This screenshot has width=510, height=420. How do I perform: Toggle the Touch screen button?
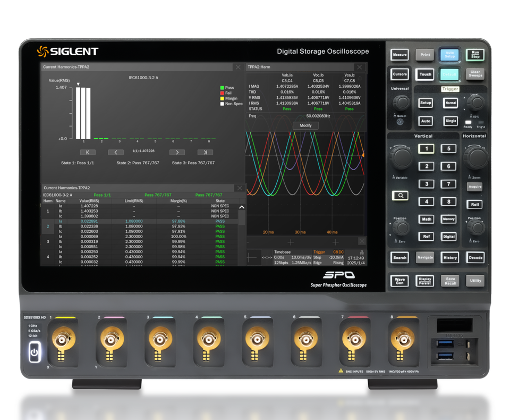[425, 74]
